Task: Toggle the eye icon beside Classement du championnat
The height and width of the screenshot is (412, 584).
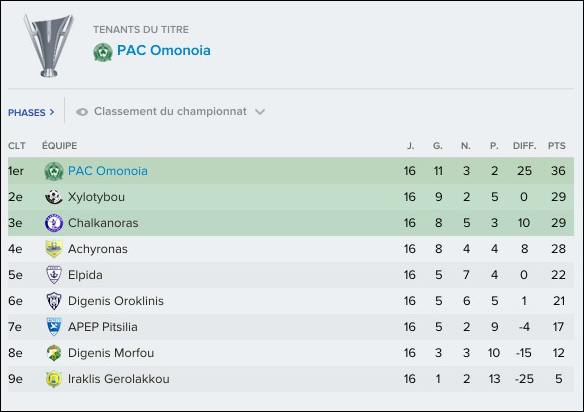Action: pos(82,112)
